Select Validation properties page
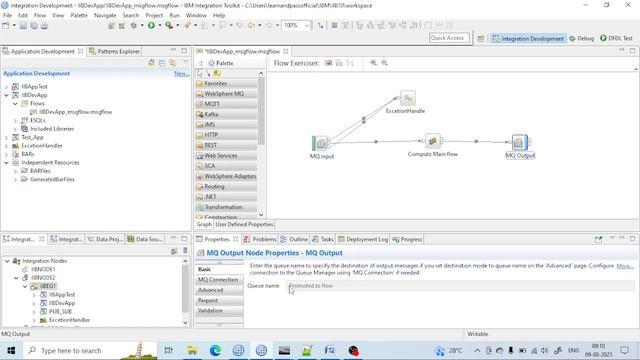Image resolution: width=640 pixels, height=360 pixels. point(218,311)
